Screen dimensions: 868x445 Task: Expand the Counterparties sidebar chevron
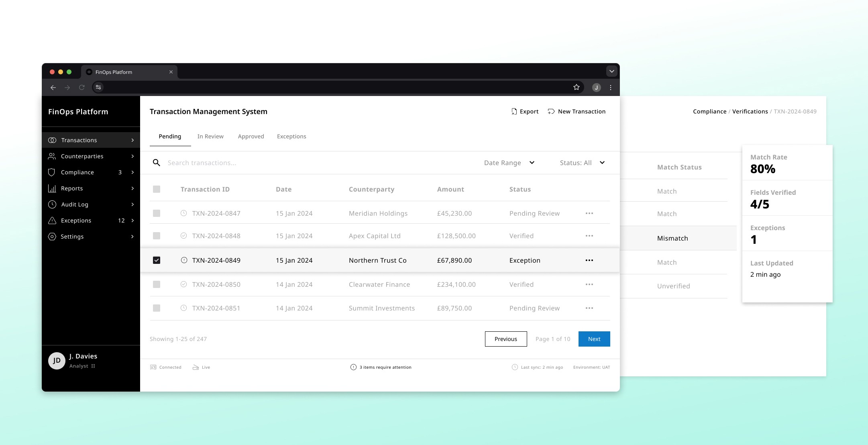(132, 156)
